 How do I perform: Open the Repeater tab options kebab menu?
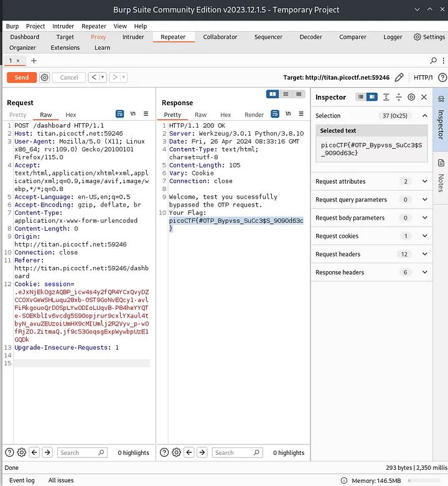(444, 61)
